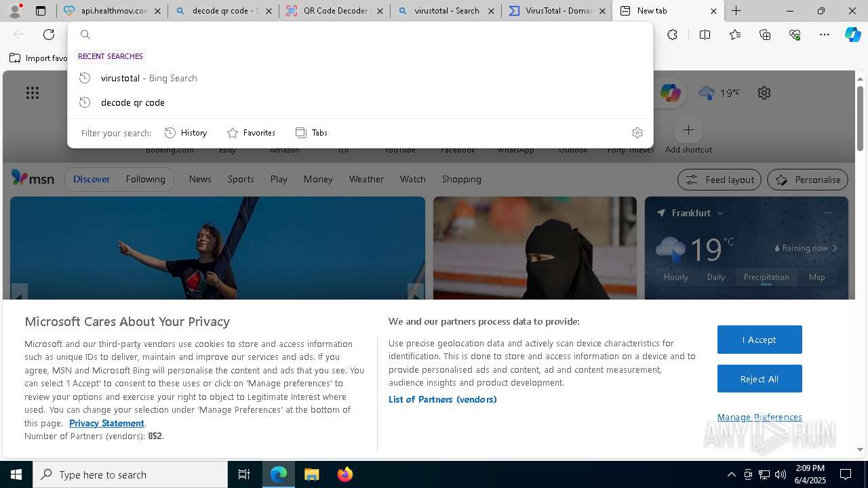Open the 19°C weather indicator
Image resolution: width=868 pixels, height=488 pixels.
point(719,93)
